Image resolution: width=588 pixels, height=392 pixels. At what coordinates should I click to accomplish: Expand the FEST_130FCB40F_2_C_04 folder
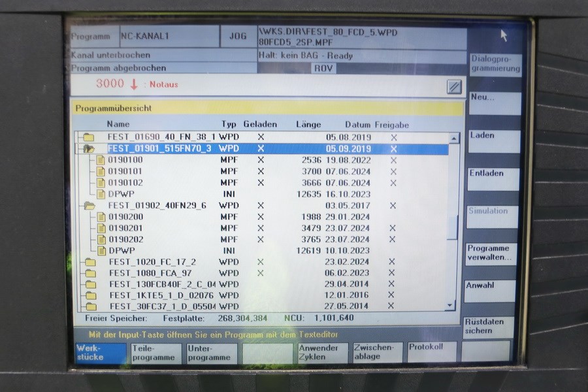[x=90, y=284]
